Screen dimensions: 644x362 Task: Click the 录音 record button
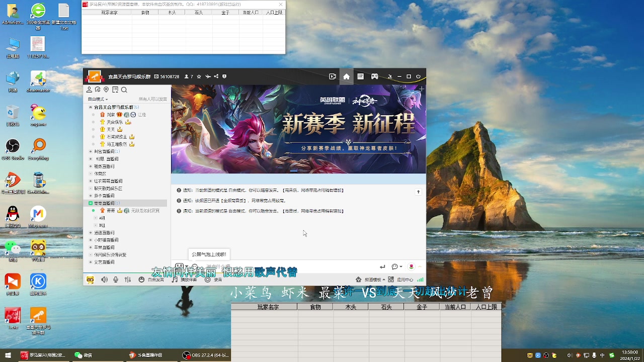[x=213, y=280]
